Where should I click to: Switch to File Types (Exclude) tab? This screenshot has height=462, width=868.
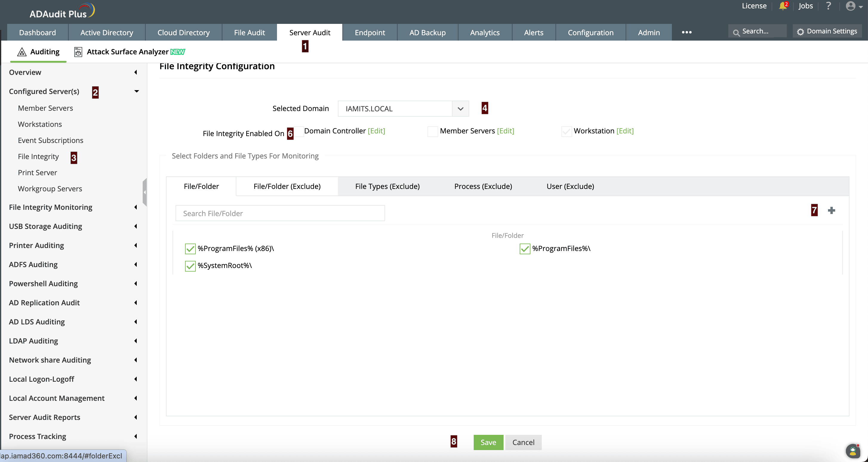tap(387, 186)
